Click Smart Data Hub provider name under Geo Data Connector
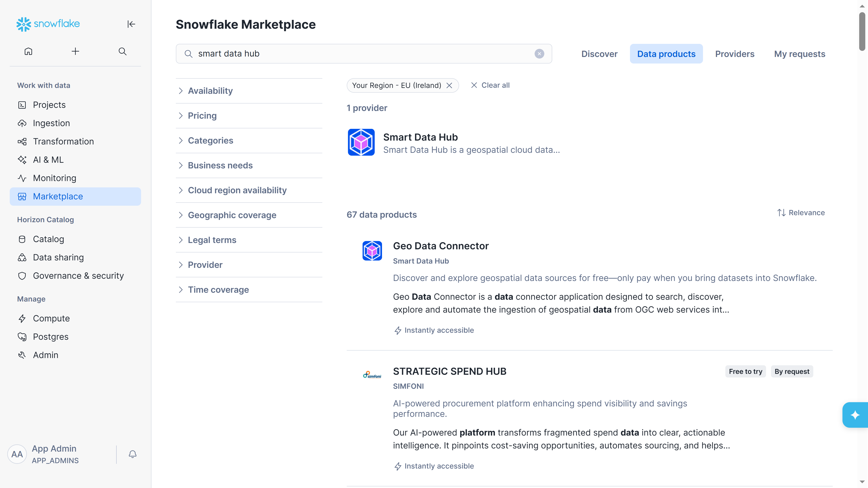Viewport: 868px width, 488px height. [x=421, y=261]
